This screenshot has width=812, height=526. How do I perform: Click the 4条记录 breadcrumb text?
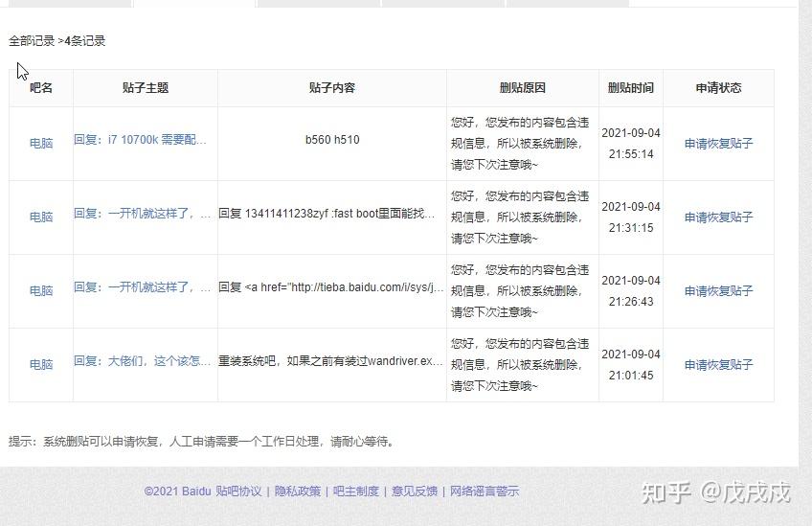point(85,41)
